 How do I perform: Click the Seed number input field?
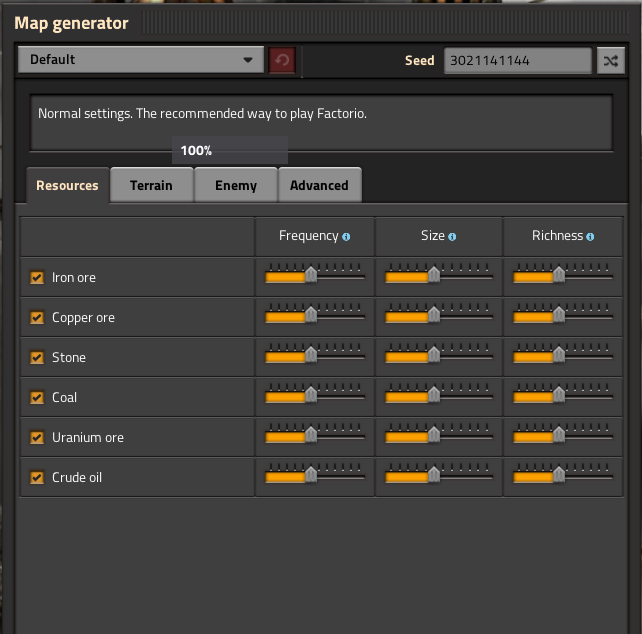[x=517, y=60]
